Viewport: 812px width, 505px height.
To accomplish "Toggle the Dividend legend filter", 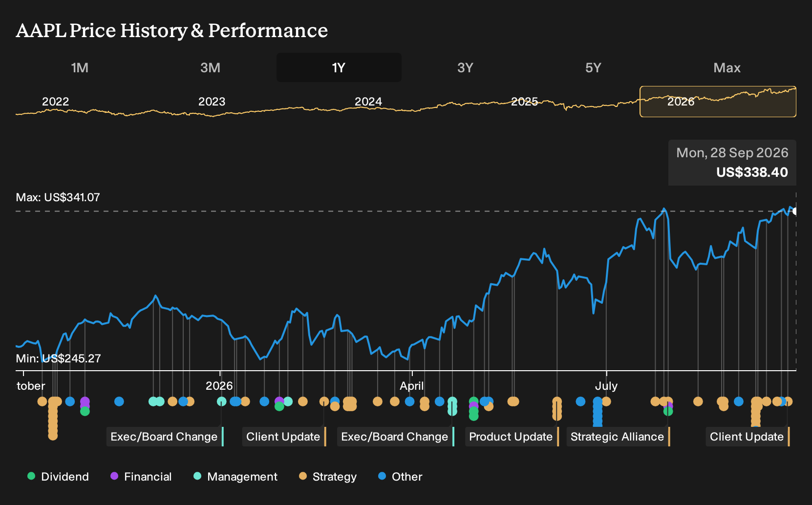I will (x=58, y=477).
